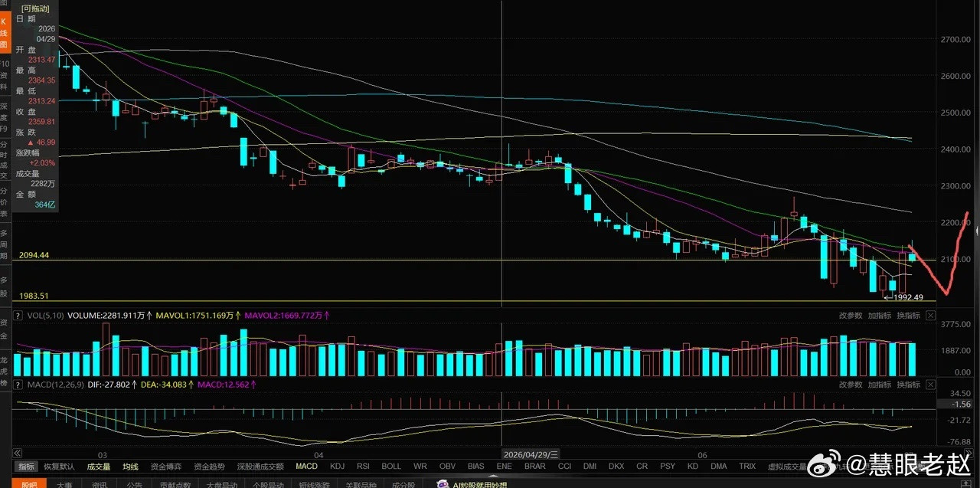Open 加指标 in the MACD panel
The height and width of the screenshot is (488, 980).
(879, 385)
